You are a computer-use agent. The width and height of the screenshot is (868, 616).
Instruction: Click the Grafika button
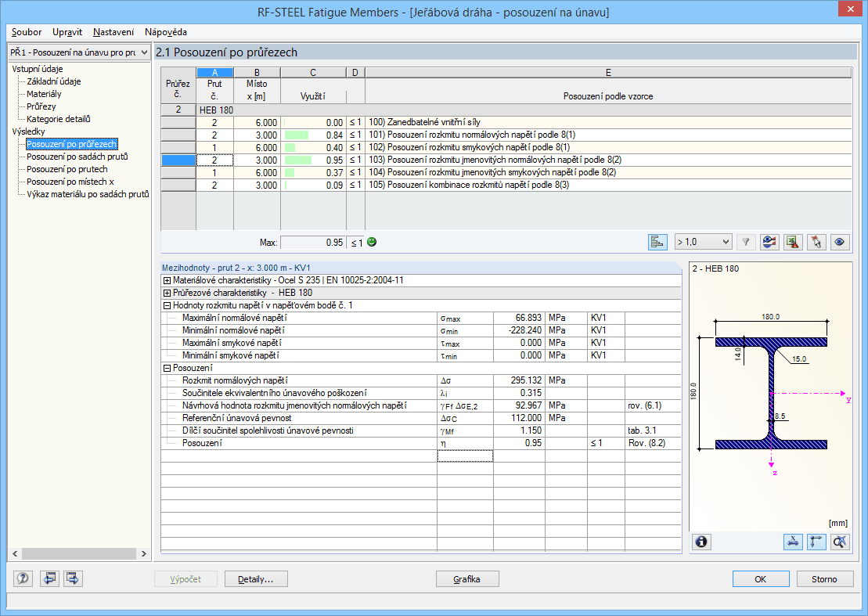(467, 579)
